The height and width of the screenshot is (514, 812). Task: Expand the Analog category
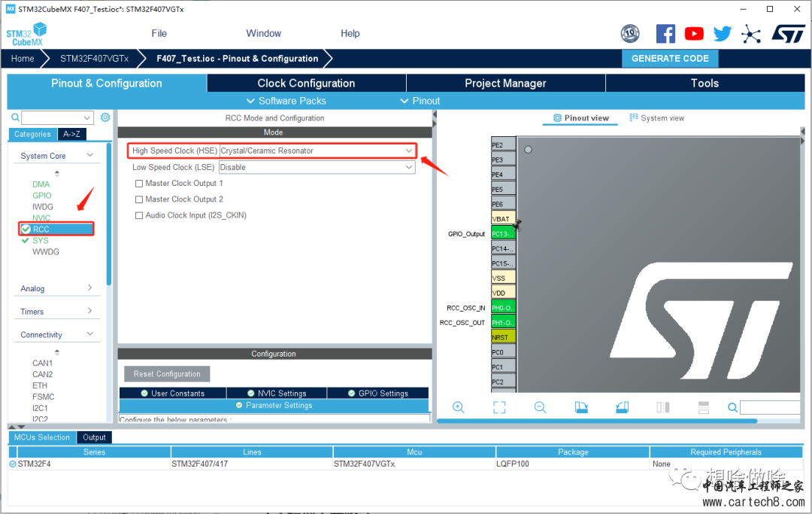90,287
